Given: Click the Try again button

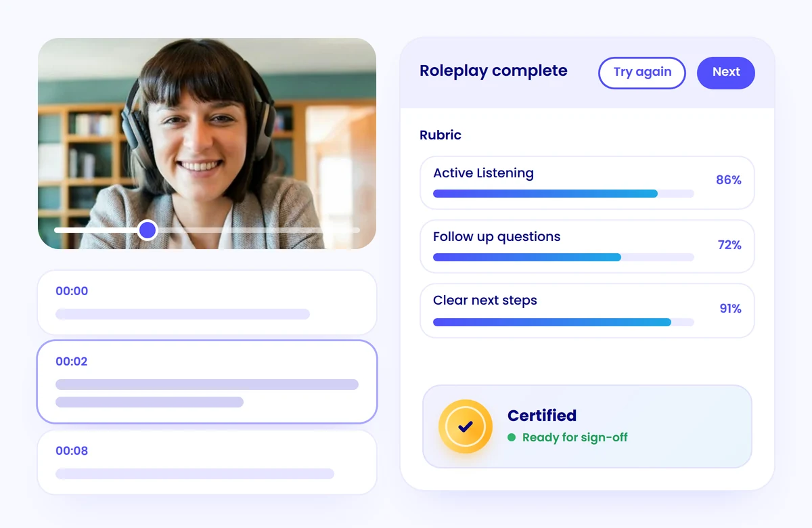Looking at the screenshot, I should click(642, 72).
